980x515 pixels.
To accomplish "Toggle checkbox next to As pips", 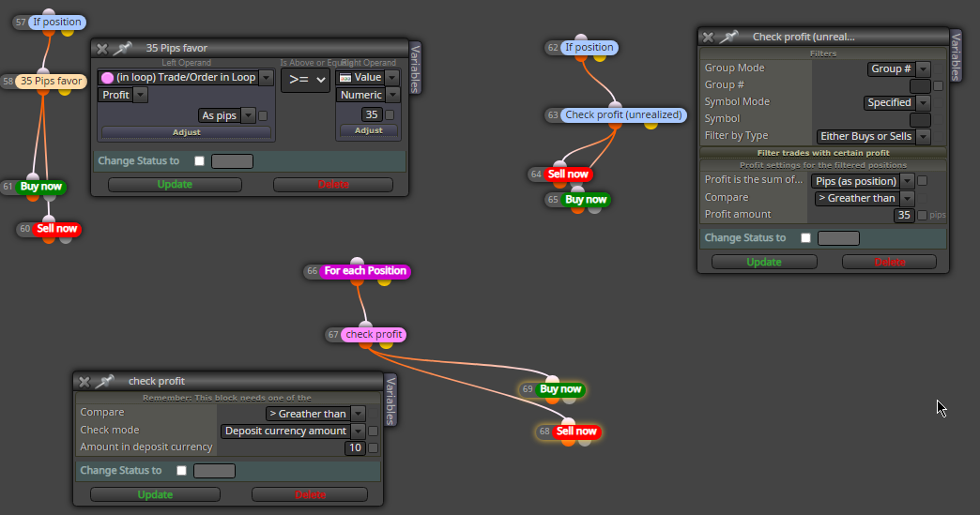I will [x=263, y=116].
